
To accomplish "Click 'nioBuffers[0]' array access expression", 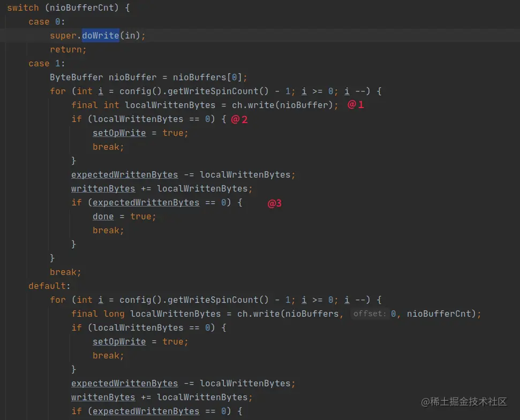I will coord(208,77).
